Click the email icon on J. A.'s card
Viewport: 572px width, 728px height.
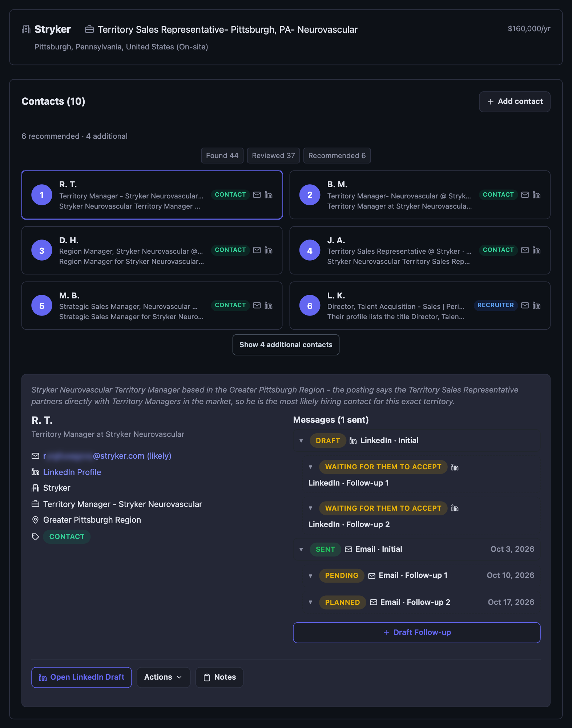coord(525,250)
